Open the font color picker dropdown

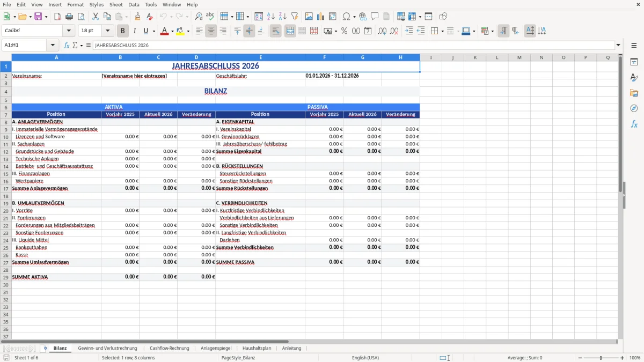pyautogui.click(x=172, y=31)
